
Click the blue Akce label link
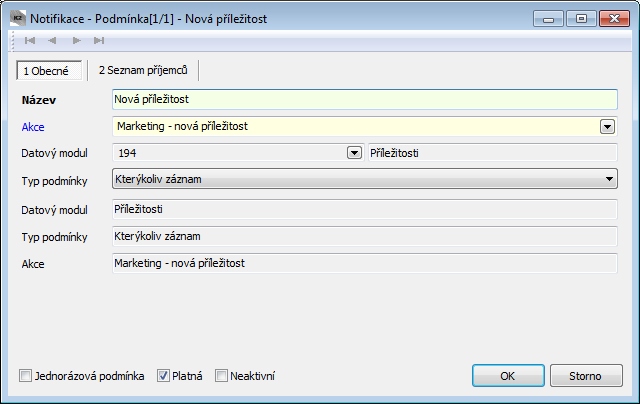coord(33,127)
